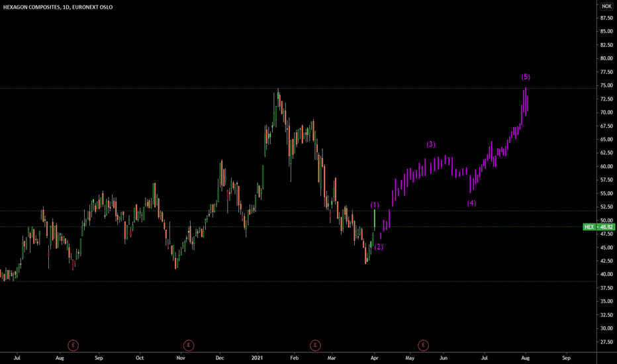
Task: Click the Mar label on the time axis
Action: coord(332,358)
